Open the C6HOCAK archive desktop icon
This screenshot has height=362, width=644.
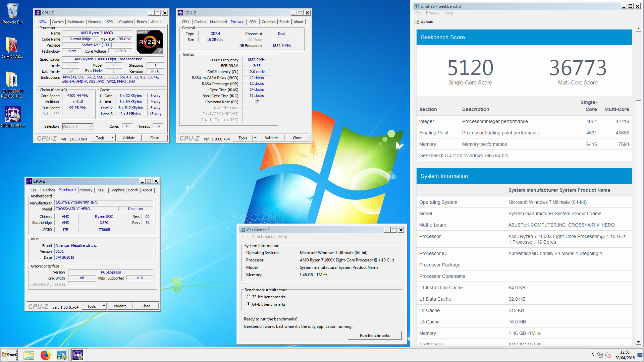[12, 48]
